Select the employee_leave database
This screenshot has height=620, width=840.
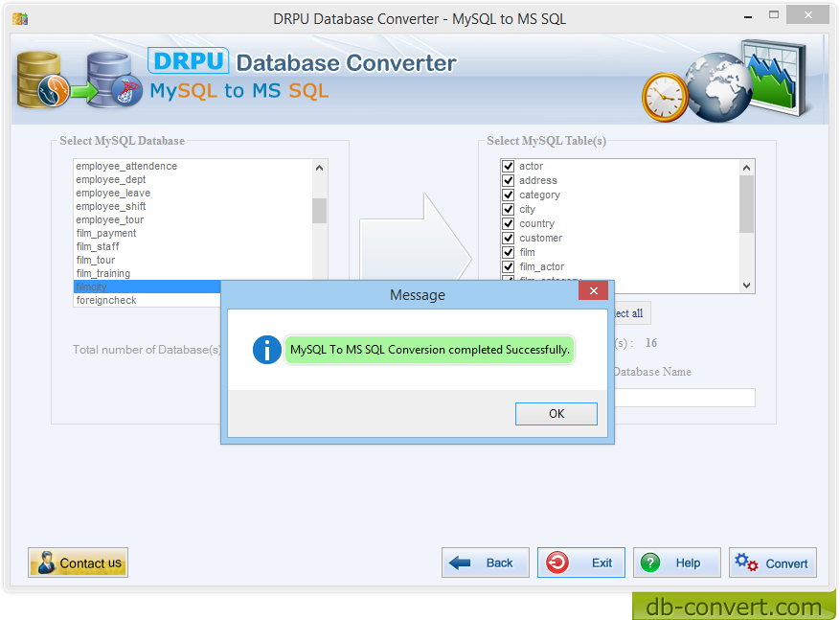pyautogui.click(x=193, y=193)
